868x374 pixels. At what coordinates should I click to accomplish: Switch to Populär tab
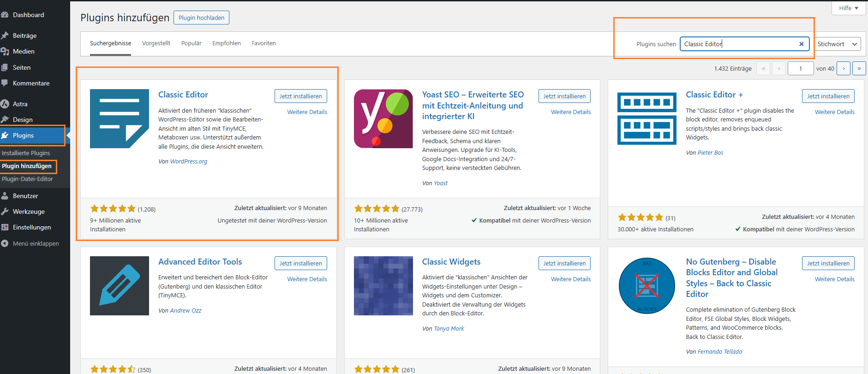click(191, 43)
